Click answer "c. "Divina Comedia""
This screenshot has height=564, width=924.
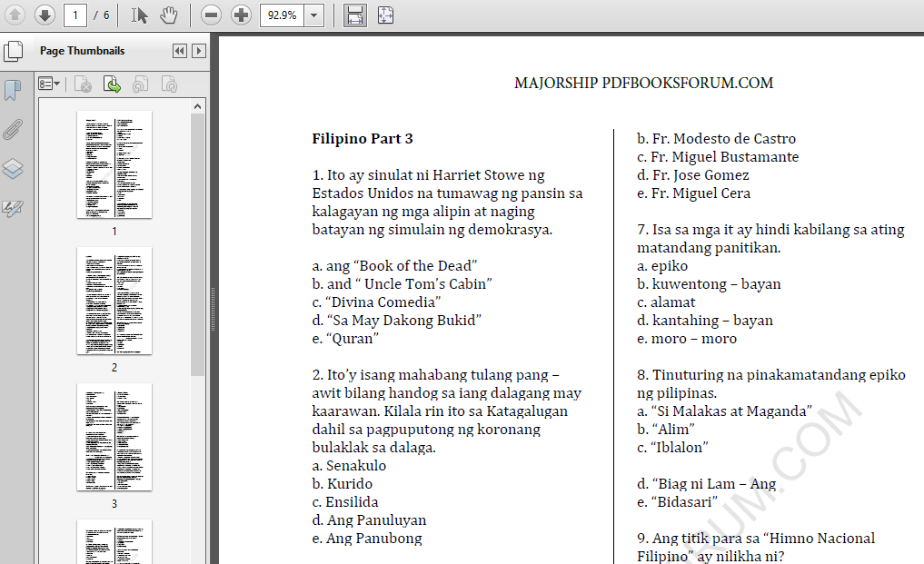(376, 302)
